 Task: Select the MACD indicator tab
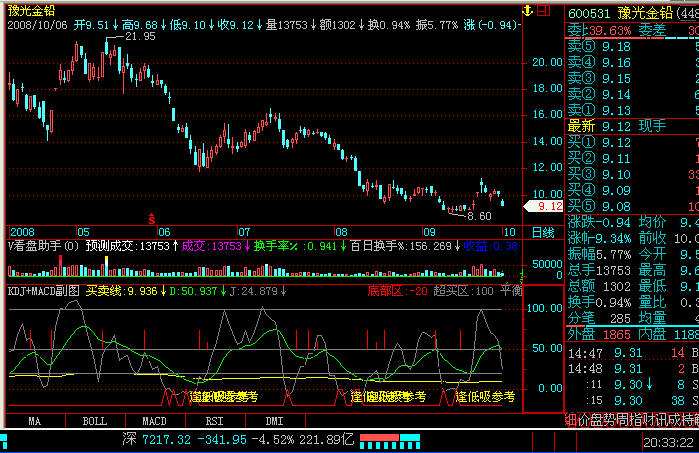[155, 421]
